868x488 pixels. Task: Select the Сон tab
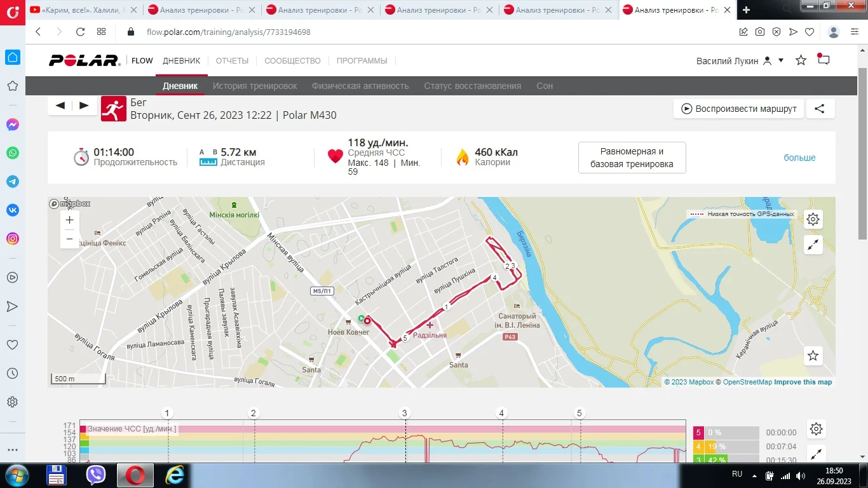(544, 86)
